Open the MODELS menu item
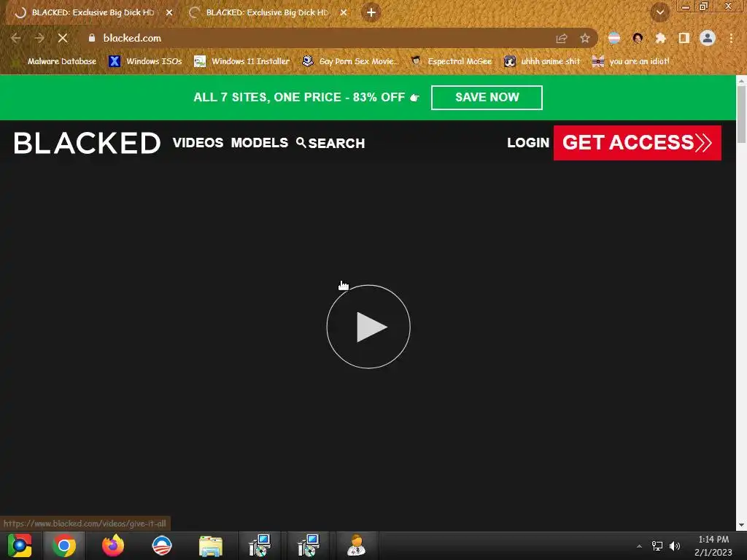 pyautogui.click(x=259, y=142)
